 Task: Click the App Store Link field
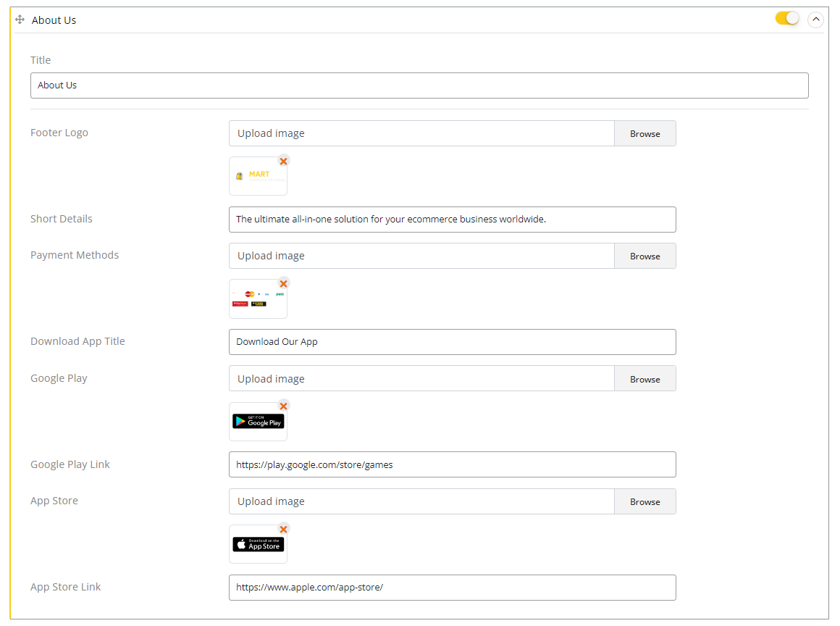click(x=452, y=588)
